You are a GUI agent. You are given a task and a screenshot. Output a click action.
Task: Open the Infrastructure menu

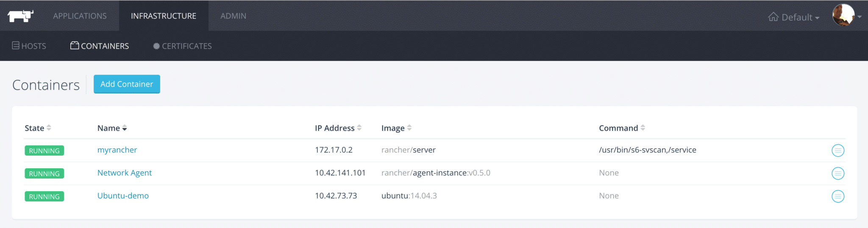click(x=164, y=16)
